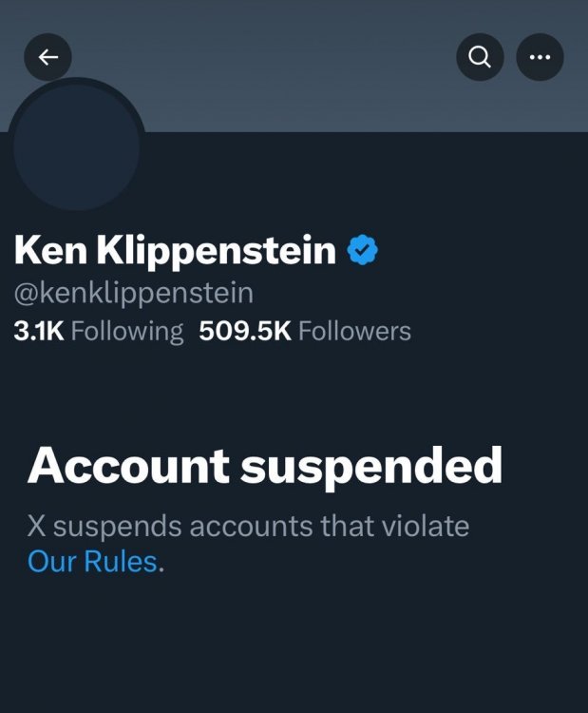Open search with the magnifier icon

coord(481,58)
